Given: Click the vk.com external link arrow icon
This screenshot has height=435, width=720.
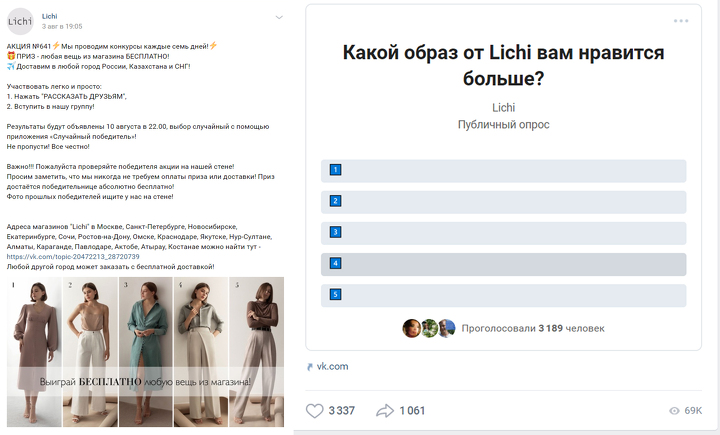Looking at the screenshot, I should click(309, 367).
